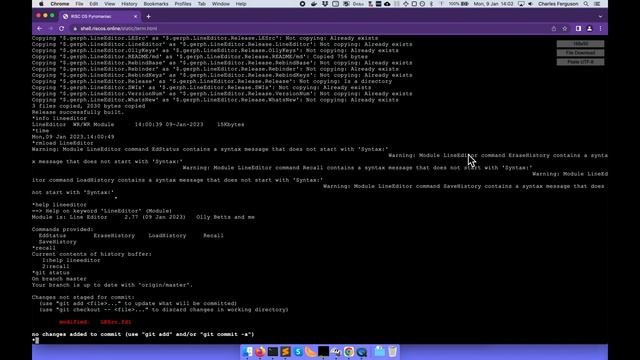The image size is (640, 360).
Task: Click 'Commands provided:' heading in terminal
Action: (x=62, y=229)
